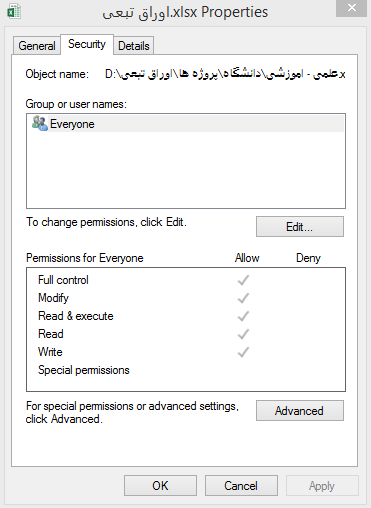Viewport: 371px width, 508px height.
Task: Click empty area of the user names list
Action: [186, 170]
